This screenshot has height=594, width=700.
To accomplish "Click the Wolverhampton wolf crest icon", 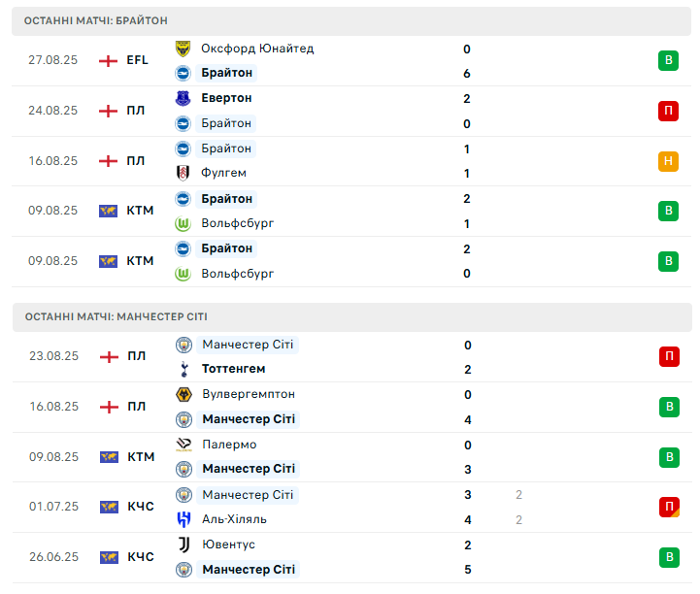I will tap(183, 394).
